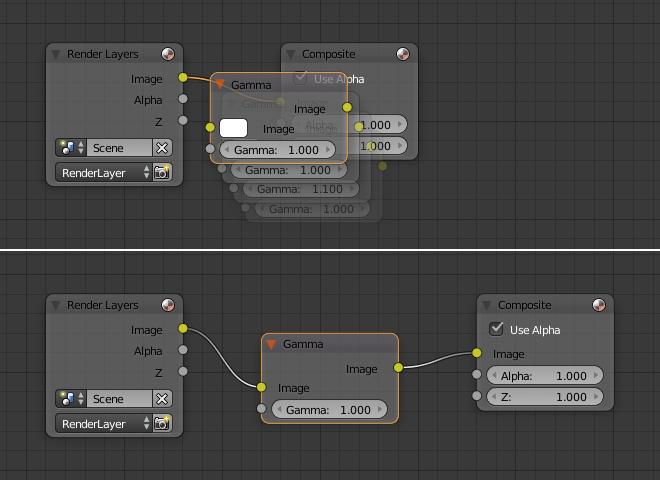
Task: Click Alpha input socket of lower Composite node
Action: [x=476, y=374]
